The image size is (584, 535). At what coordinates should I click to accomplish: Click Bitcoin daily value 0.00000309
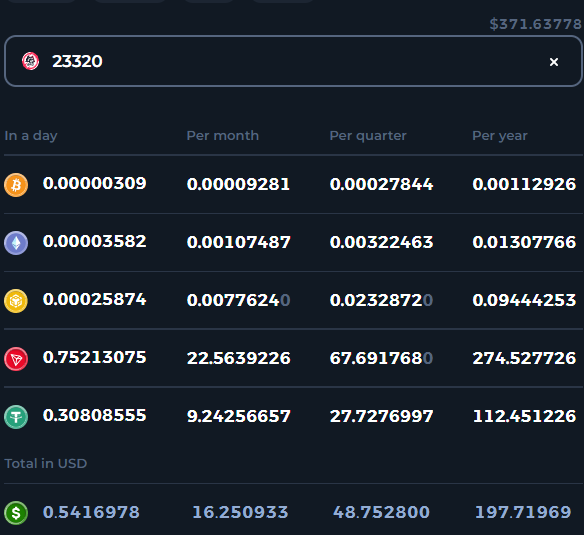tap(95, 183)
